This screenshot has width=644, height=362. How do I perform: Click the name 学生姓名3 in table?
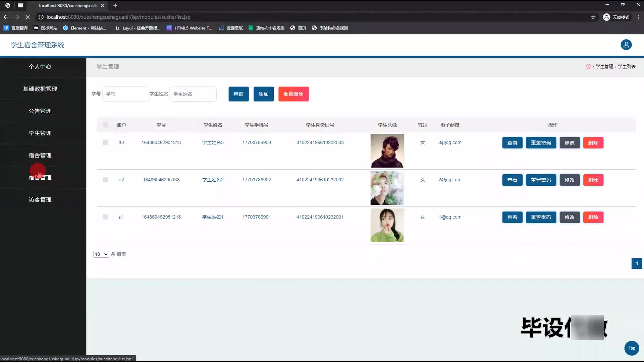[x=213, y=142]
